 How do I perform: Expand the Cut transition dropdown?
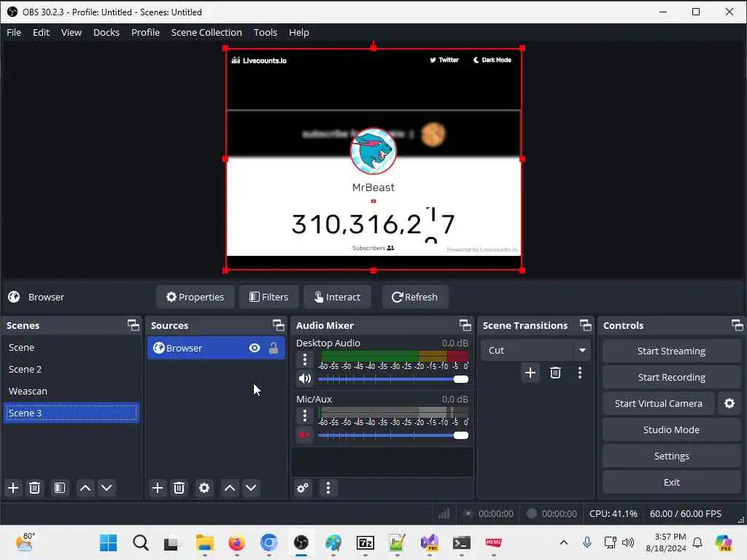pyautogui.click(x=582, y=351)
